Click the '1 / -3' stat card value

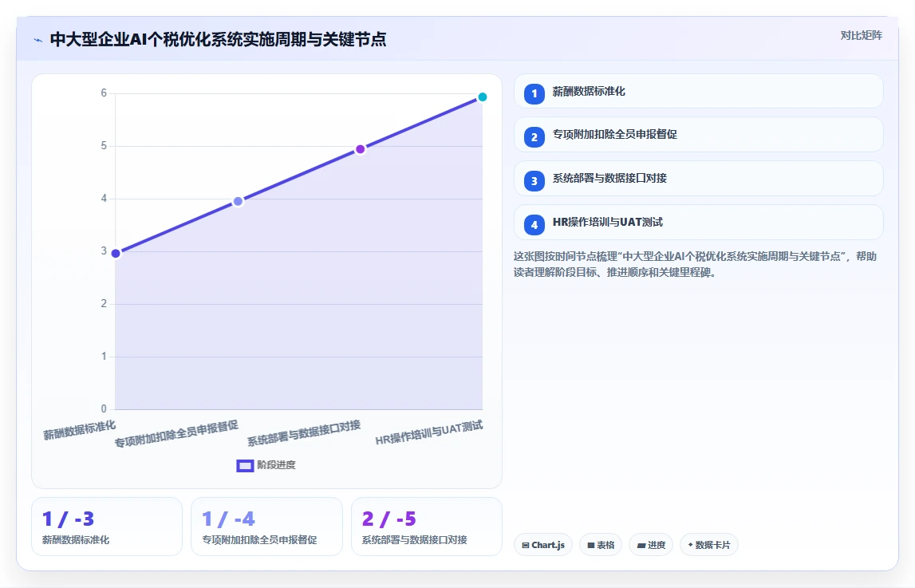point(68,519)
